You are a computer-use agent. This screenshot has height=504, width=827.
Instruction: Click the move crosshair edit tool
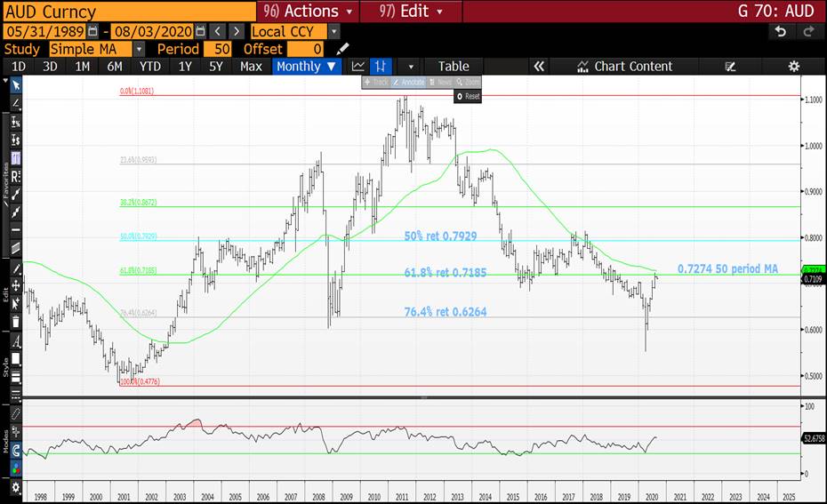pyautogui.click(x=15, y=286)
